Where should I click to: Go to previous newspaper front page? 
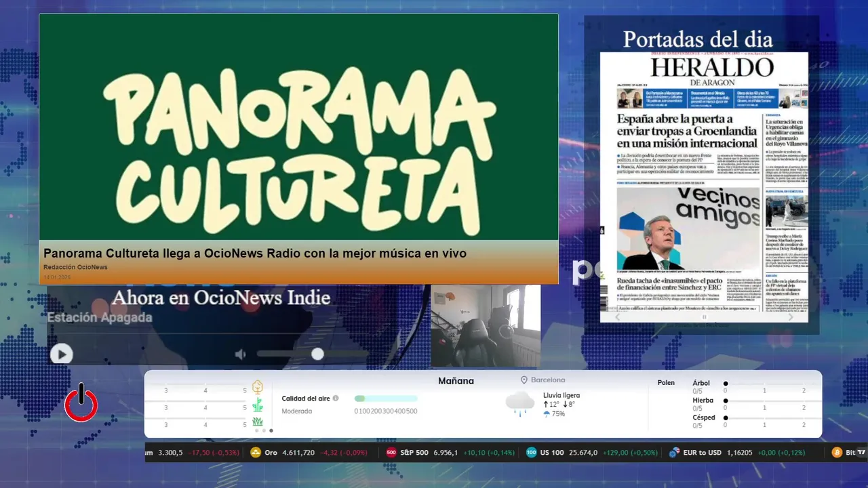pyautogui.click(x=617, y=317)
